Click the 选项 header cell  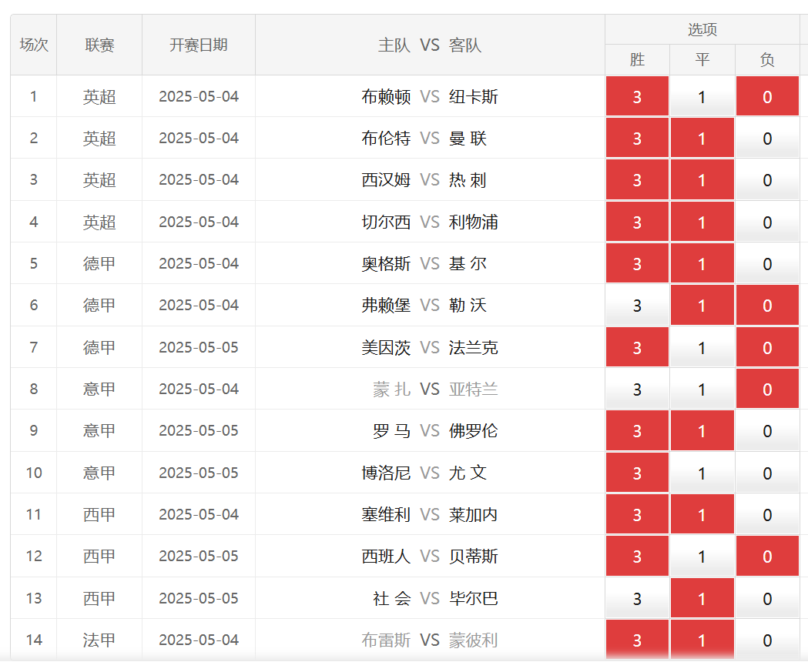702,29
